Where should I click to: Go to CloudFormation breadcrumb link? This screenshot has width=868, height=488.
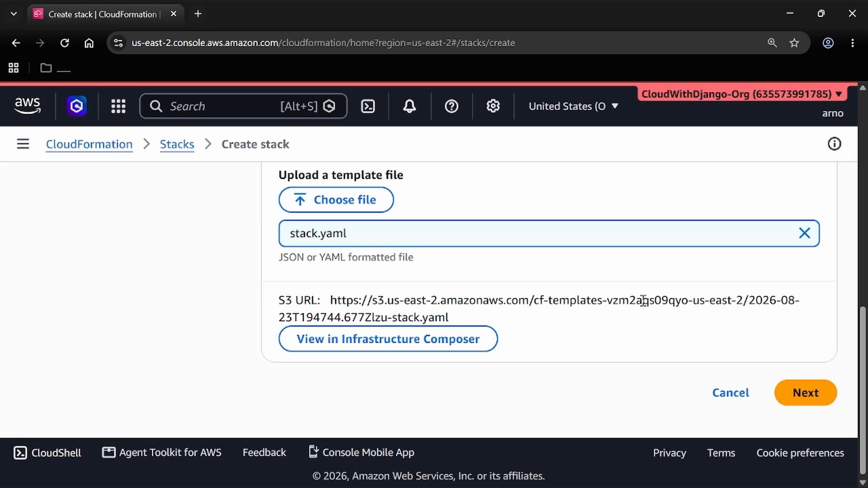click(89, 144)
